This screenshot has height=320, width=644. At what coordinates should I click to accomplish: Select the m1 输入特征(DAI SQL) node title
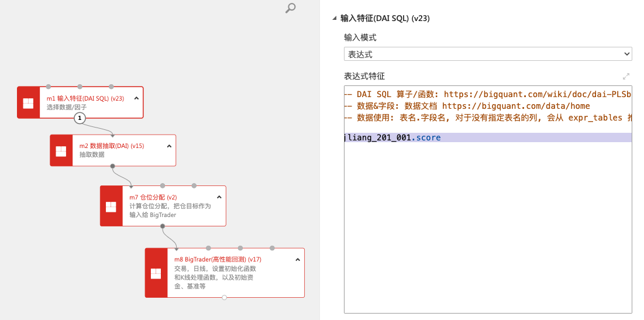[x=85, y=98]
